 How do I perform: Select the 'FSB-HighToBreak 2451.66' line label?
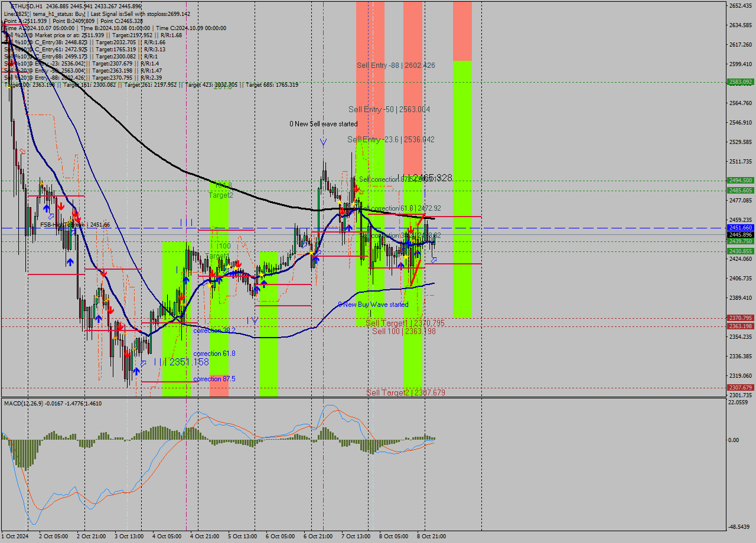click(x=75, y=225)
